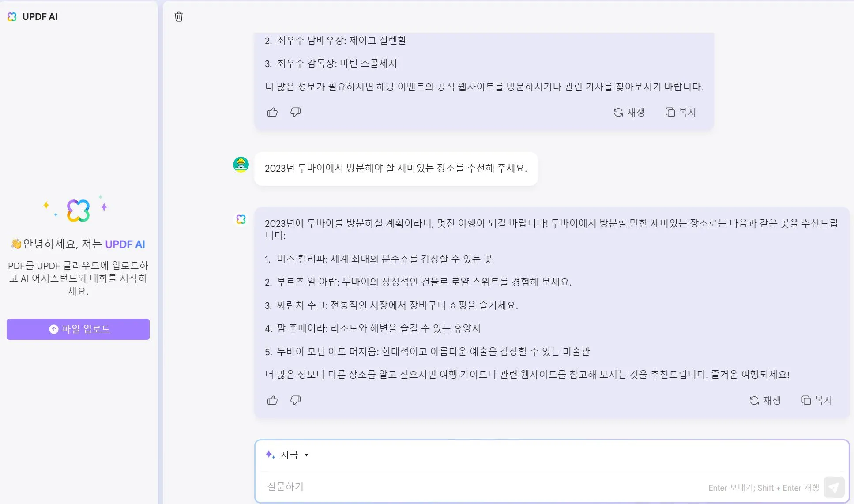Click the sparkle icon beside 자극
Viewport: 854px width, 504px height.
(x=270, y=455)
